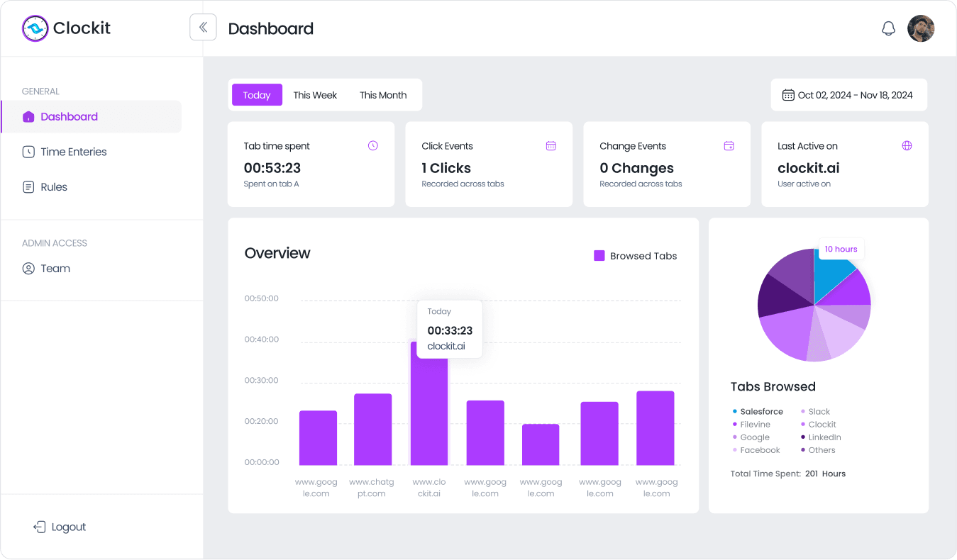Click the Browsed Tabs legend swatch
This screenshot has width=957, height=560.
click(599, 256)
